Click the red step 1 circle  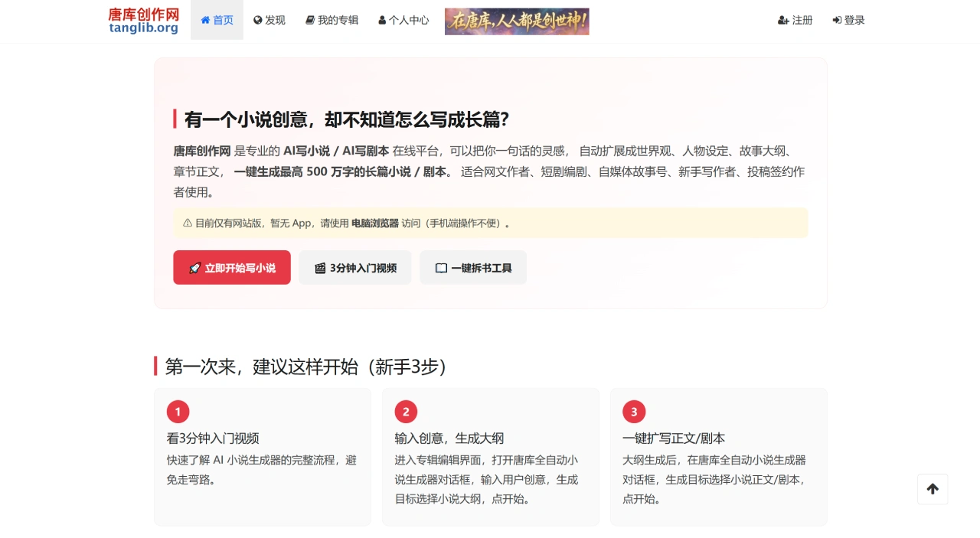click(x=178, y=412)
